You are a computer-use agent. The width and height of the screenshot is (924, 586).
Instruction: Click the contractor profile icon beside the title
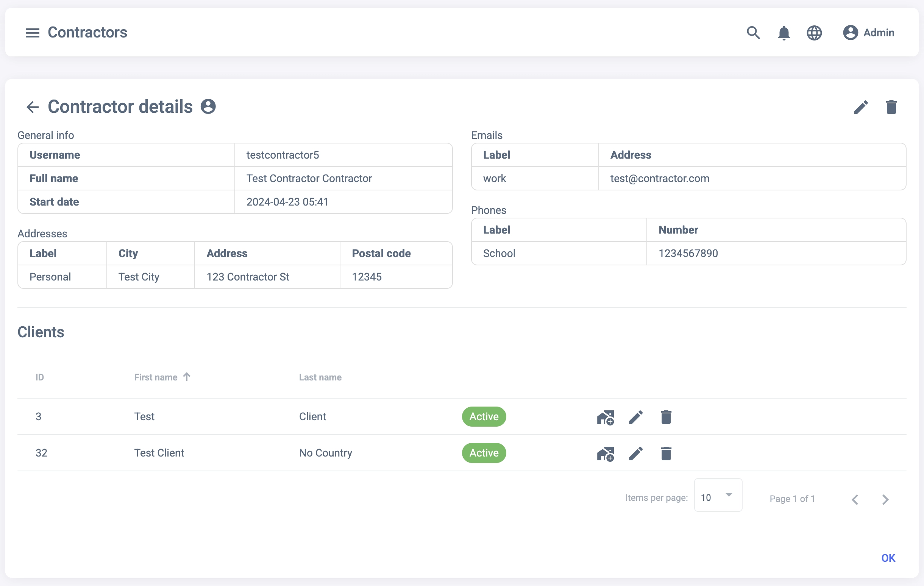pyautogui.click(x=208, y=107)
